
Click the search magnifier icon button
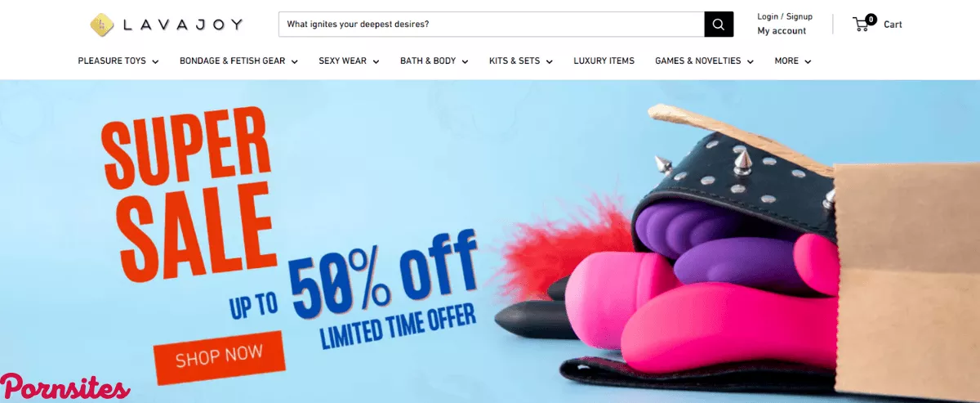pos(719,25)
